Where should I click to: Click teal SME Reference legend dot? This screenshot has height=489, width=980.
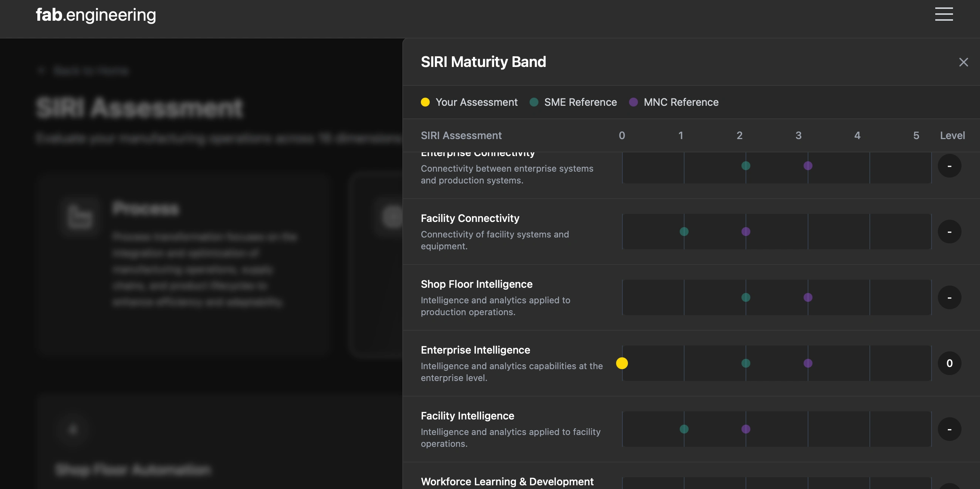point(533,102)
